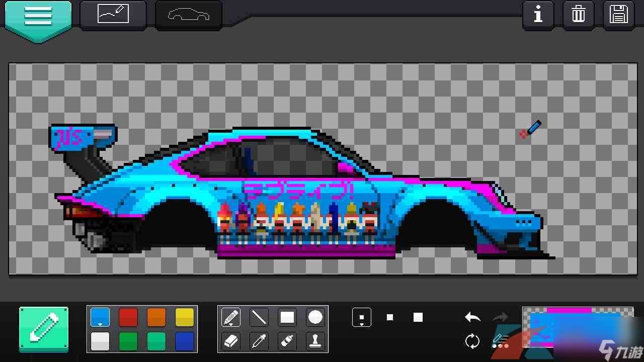Expand the blue color swatch dropdown
This screenshot has height=362, width=644.
point(100,318)
